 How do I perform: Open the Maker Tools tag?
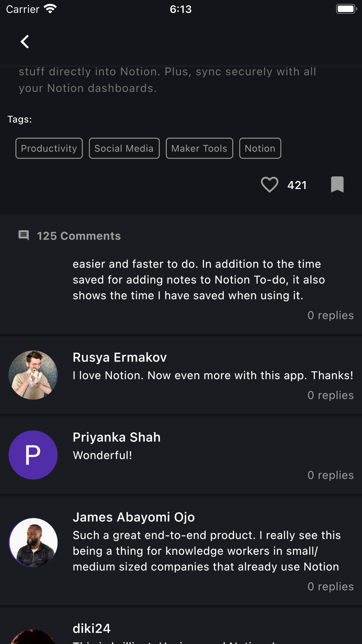199,148
